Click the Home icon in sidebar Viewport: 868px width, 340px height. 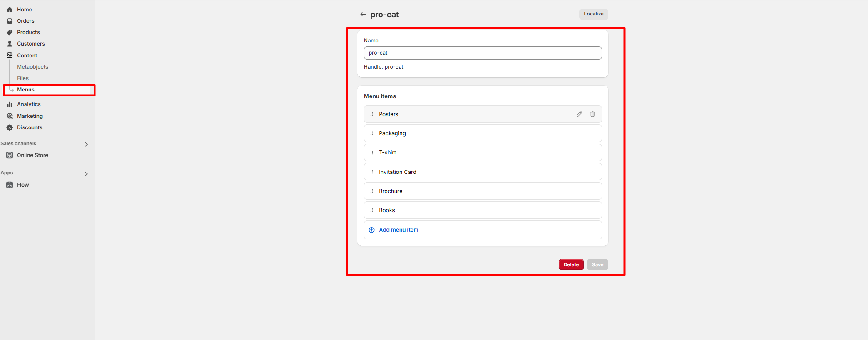click(10, 10)
